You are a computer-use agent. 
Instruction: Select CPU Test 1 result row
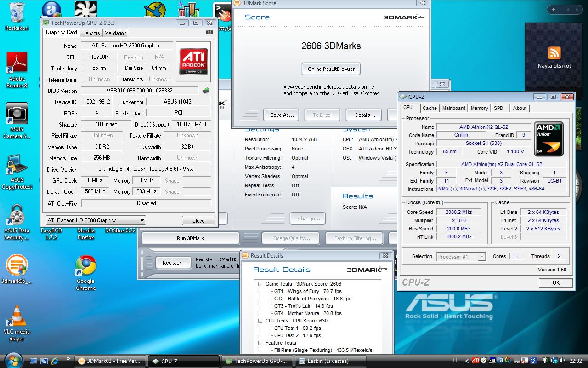[x=297, y=328]
